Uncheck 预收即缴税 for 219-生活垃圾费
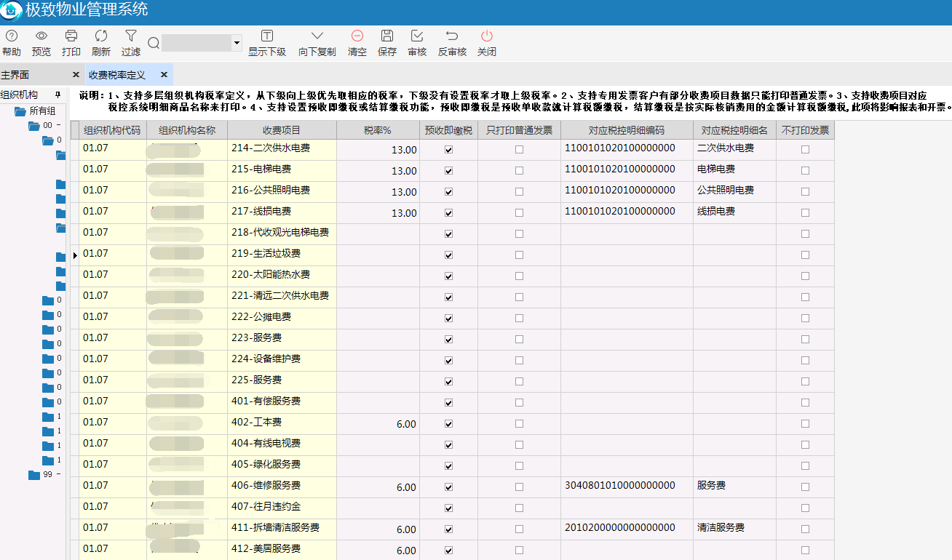952x560 pixels. pos(448,255)
